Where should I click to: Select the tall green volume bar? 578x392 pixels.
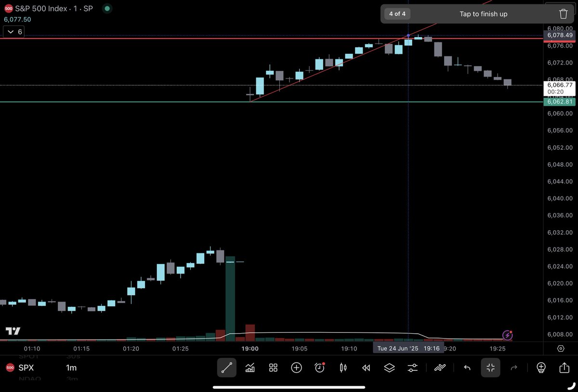(x=230, y=298)
